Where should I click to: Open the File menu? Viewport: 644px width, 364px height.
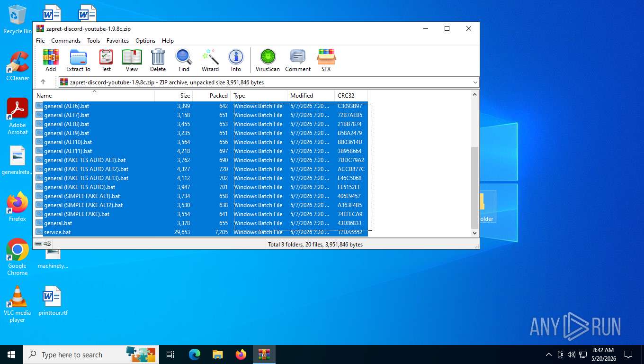click(x=40, y=41)
